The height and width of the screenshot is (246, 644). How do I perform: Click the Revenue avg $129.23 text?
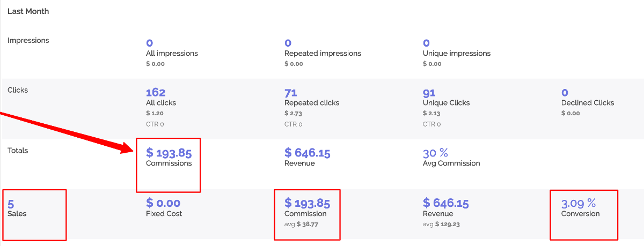441,224
